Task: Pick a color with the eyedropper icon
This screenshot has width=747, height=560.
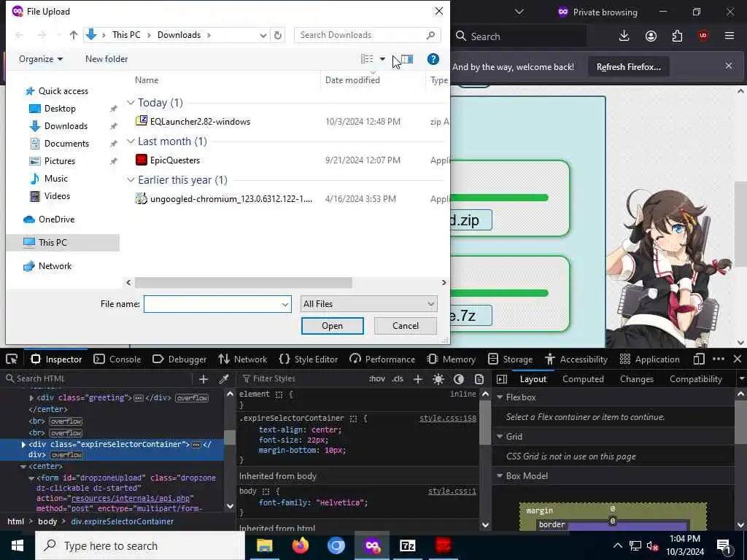Action: (223, 378)
